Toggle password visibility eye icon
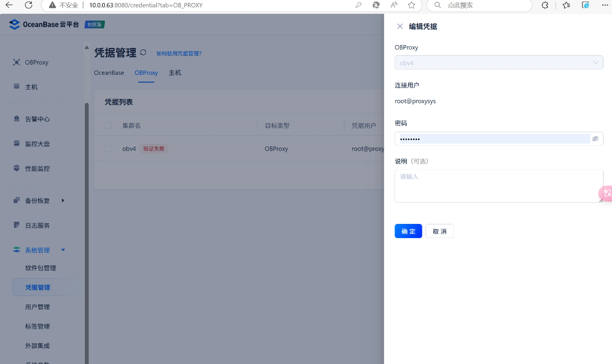This screenshot has width=612, height=364. [595, 139]
